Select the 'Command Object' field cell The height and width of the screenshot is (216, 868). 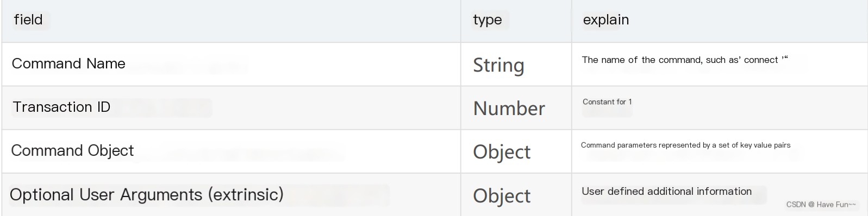[231, 151]
